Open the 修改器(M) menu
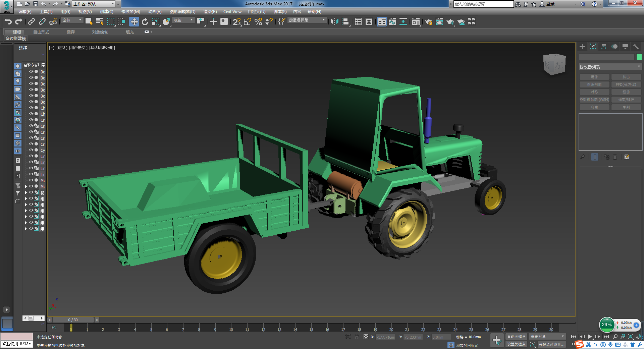The width and height of the screenshot is (644, 349). (130, 12)
